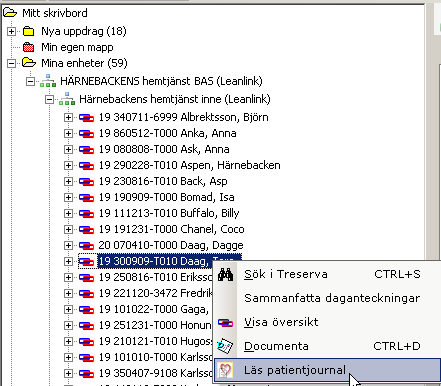The width and height of the screenshot is (441, 386).
Task: Expand the Nya uppdrag (18) folder
Action: tap(11, 31)
